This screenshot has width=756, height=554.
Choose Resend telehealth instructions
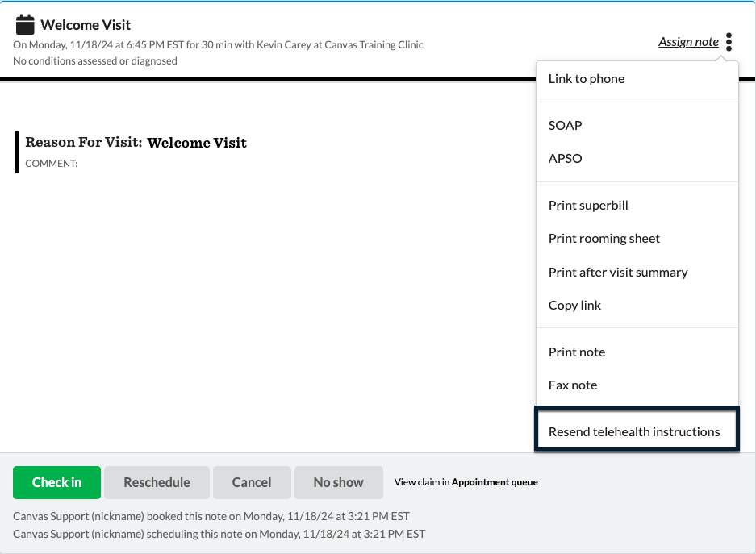point(637,429)
